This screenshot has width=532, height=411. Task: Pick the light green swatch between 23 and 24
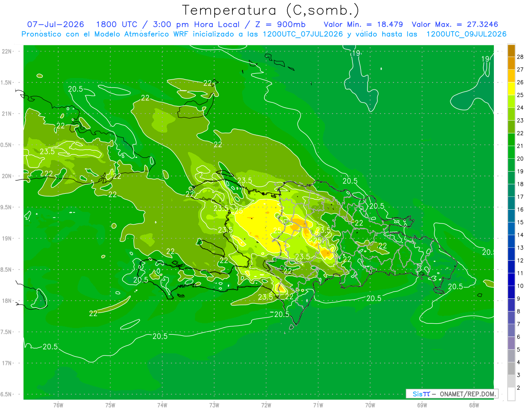[511, 114]
